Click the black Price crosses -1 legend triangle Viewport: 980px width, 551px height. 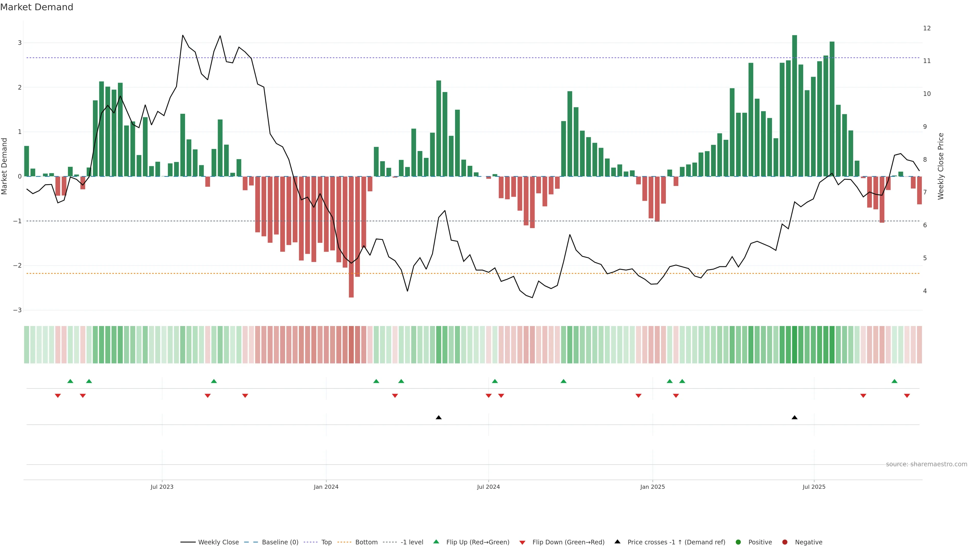tap(617, 542)
